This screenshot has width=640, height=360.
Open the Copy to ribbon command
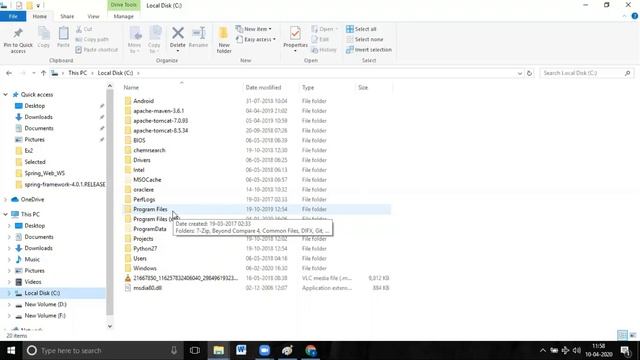[x=154, y=40]
